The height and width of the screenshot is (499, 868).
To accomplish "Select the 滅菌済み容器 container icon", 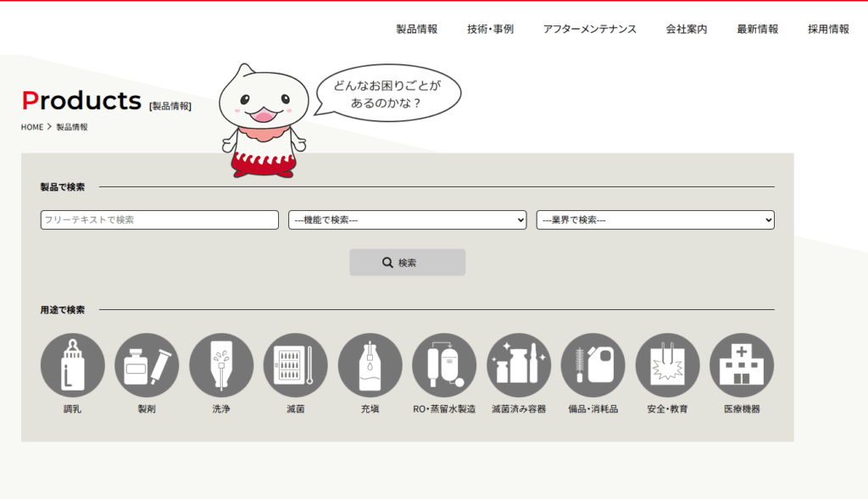I will coord(519,365).
